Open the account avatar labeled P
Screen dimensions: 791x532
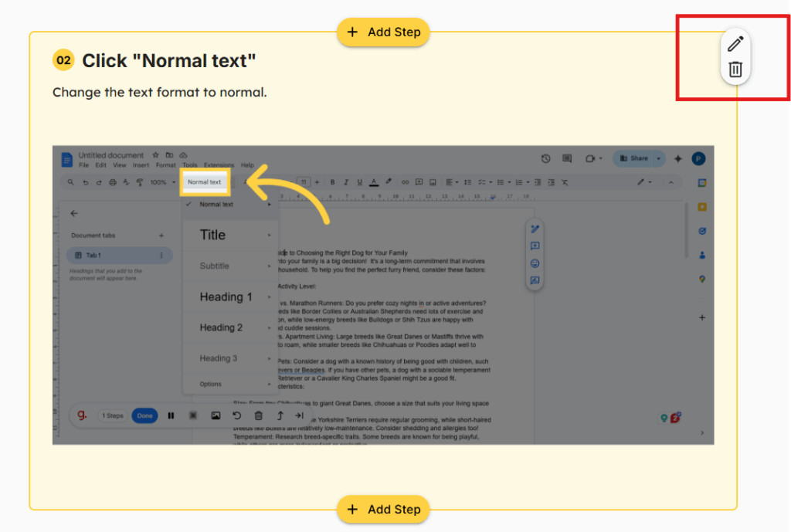pyautogui.click(x=698, y=159)
